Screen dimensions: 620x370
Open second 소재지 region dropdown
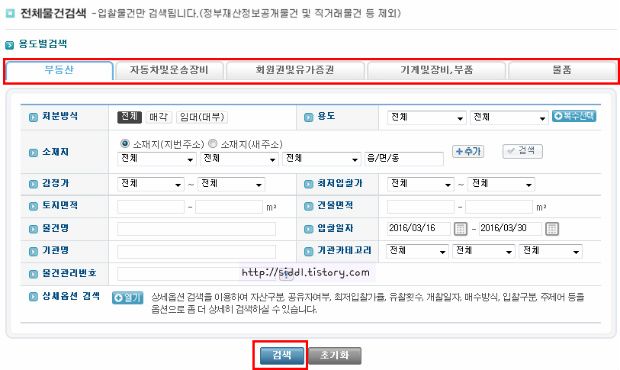(x=239, y=159)
